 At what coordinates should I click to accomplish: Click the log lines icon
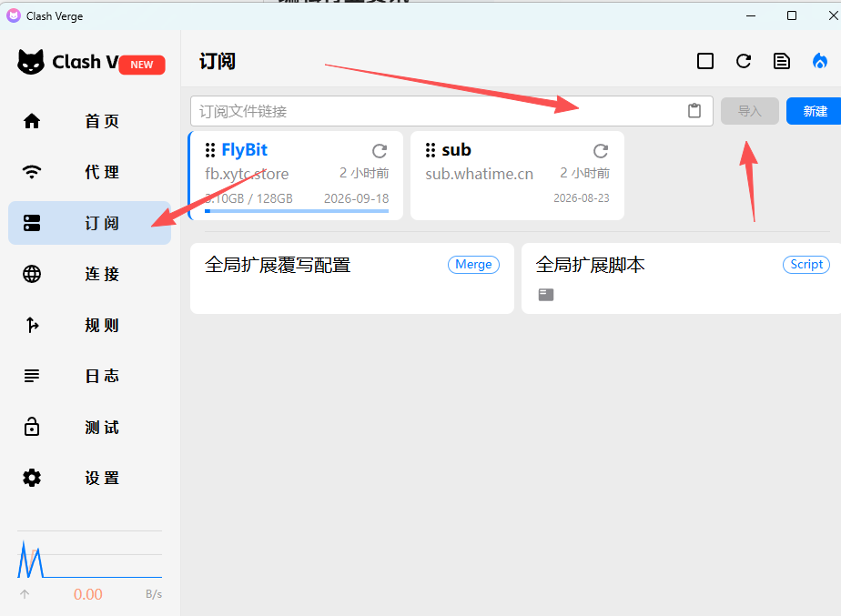click(32, 376)
